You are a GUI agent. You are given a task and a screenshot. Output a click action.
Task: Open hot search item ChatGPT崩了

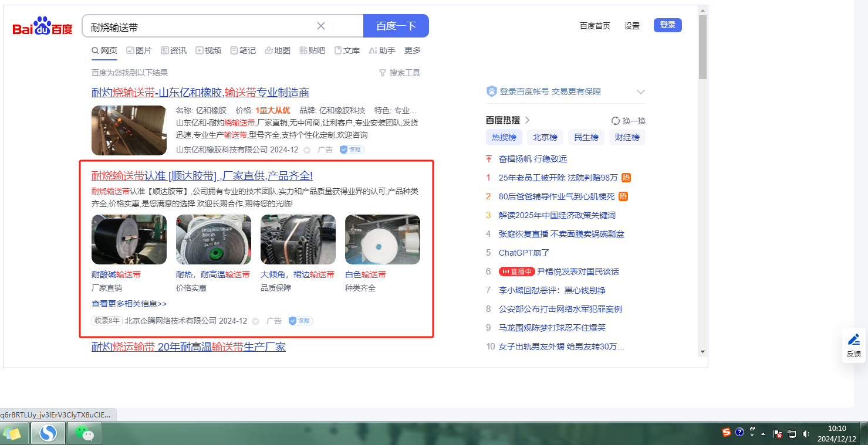coord(524,253)
